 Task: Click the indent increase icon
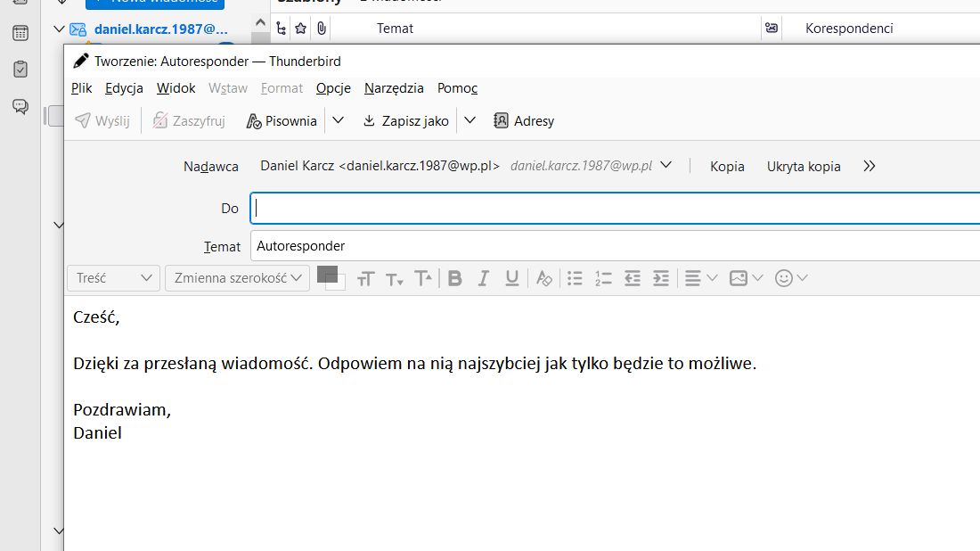tap(661, 278)
